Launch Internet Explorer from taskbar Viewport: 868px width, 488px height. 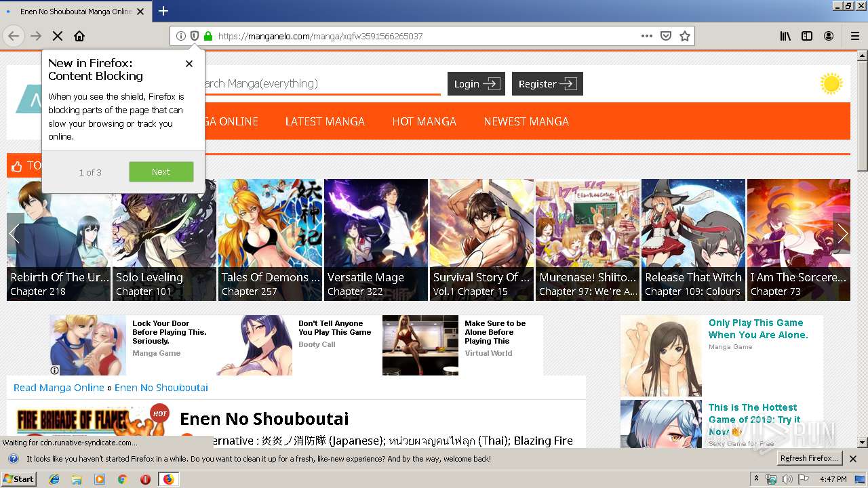tap(54, 479)
